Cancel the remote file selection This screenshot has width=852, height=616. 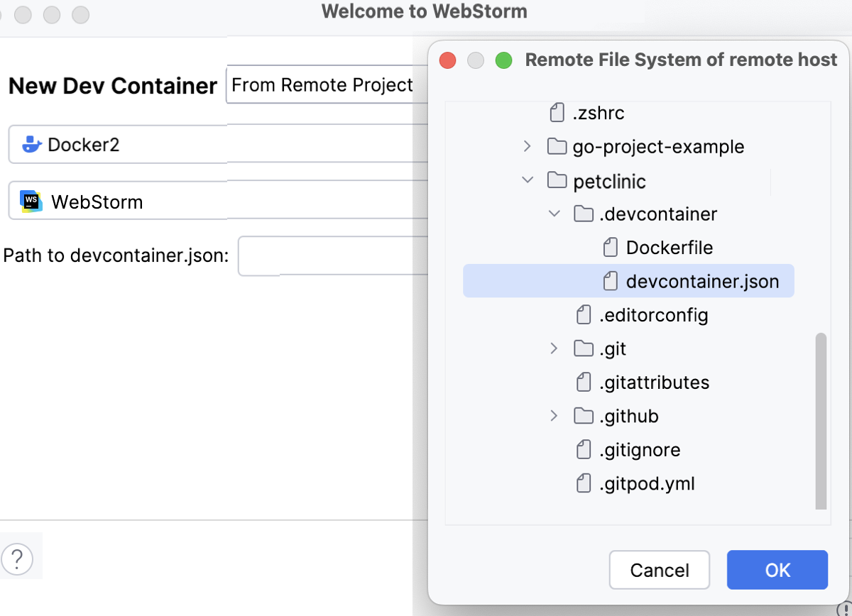(659, 570)
